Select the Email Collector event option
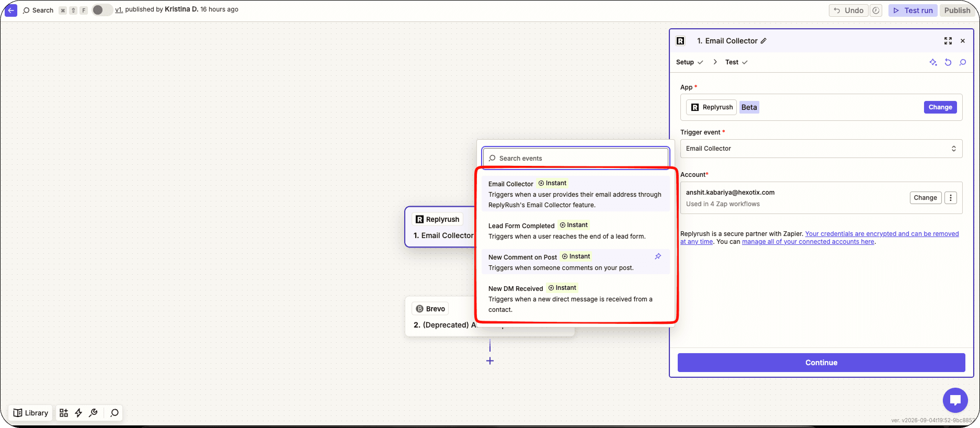 tap(576, 194)
